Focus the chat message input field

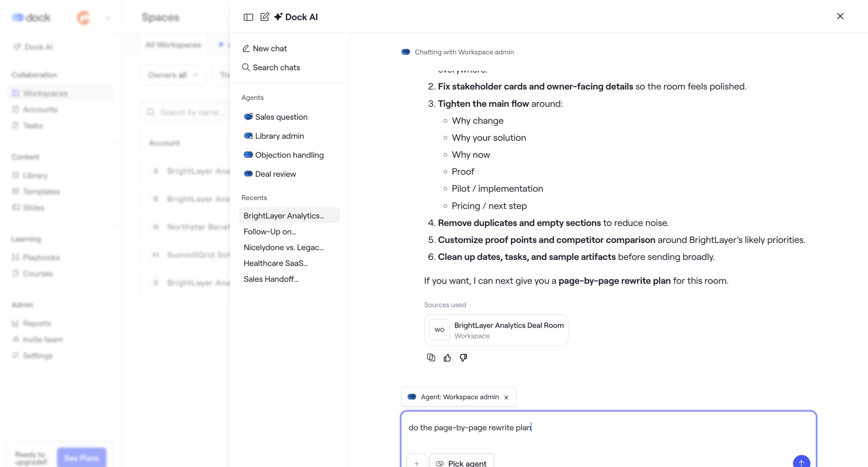click(x=609, y=428)
